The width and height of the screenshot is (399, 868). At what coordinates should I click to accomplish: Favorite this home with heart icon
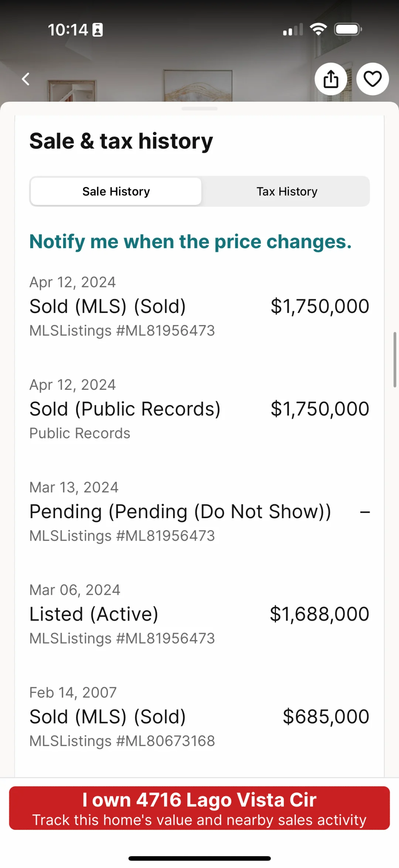click(372, 79)
